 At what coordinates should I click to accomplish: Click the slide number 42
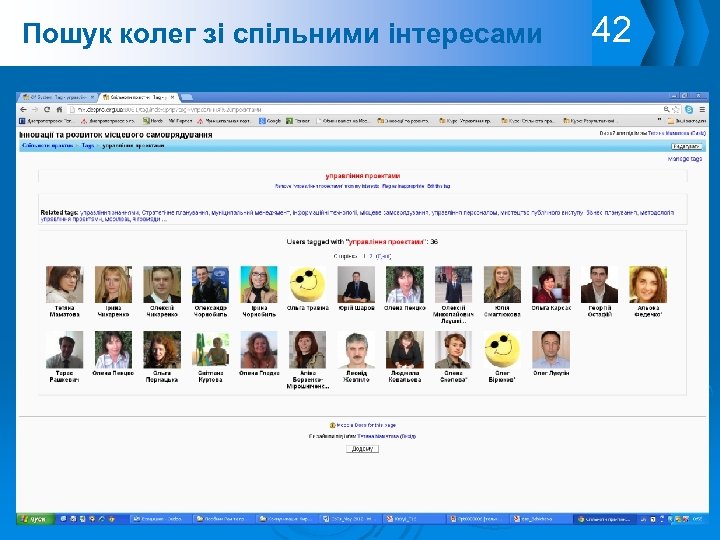point(611,30)
